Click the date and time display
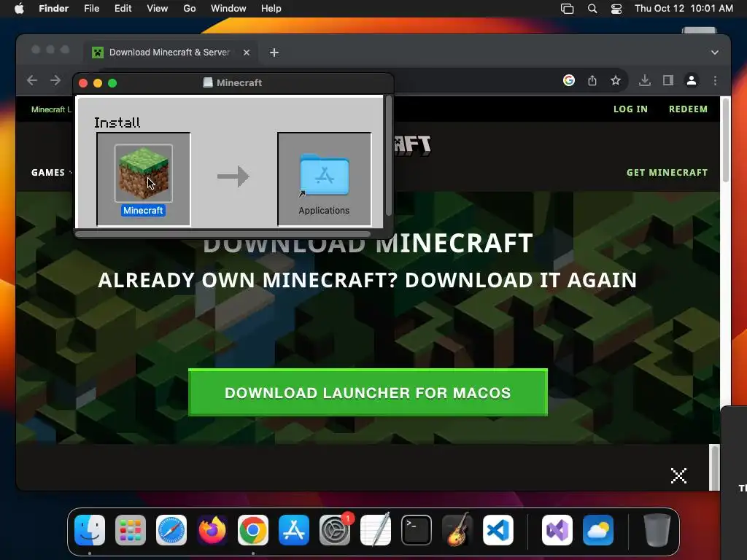 click(x=684, y=9)
